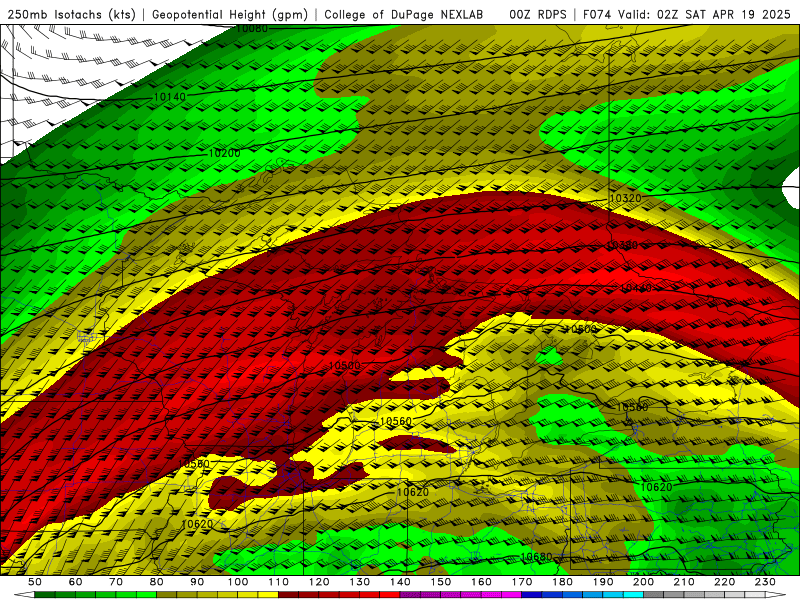Click the 10680 height contour label
This screenshot has height=600, width=800.
(536, 557)
